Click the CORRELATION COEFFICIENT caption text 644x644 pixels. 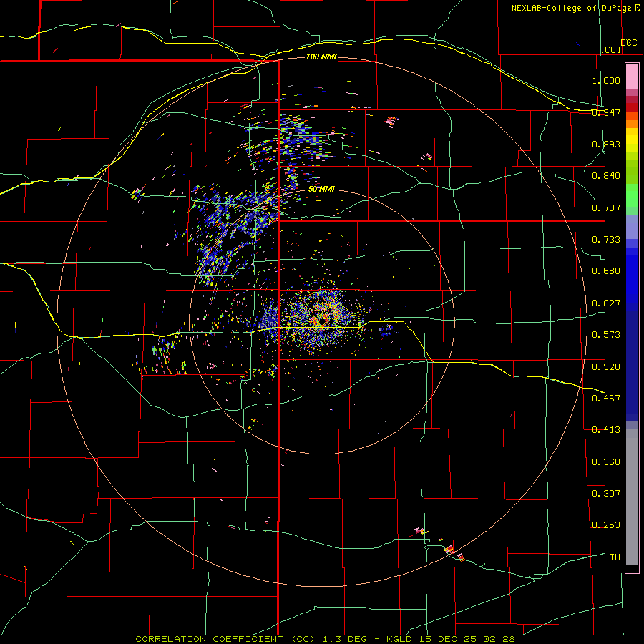pos(209,639)
